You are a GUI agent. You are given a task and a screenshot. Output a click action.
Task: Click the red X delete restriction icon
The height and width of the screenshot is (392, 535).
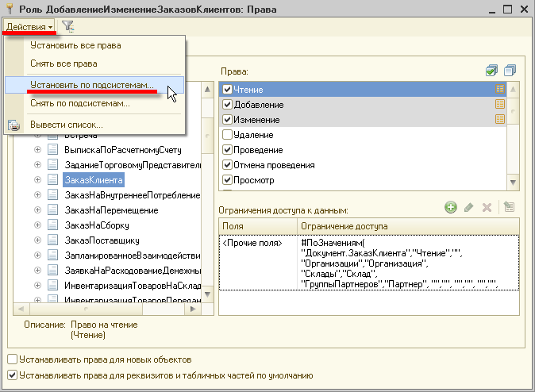[487, 207]
